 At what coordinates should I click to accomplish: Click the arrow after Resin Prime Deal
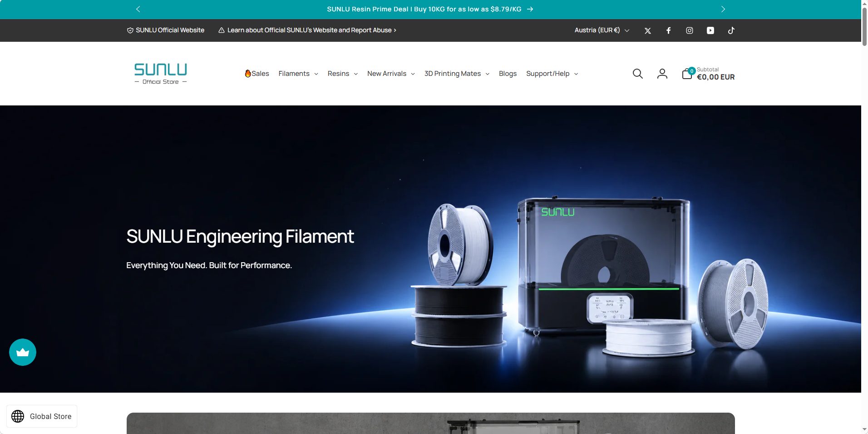coord(530,9)
